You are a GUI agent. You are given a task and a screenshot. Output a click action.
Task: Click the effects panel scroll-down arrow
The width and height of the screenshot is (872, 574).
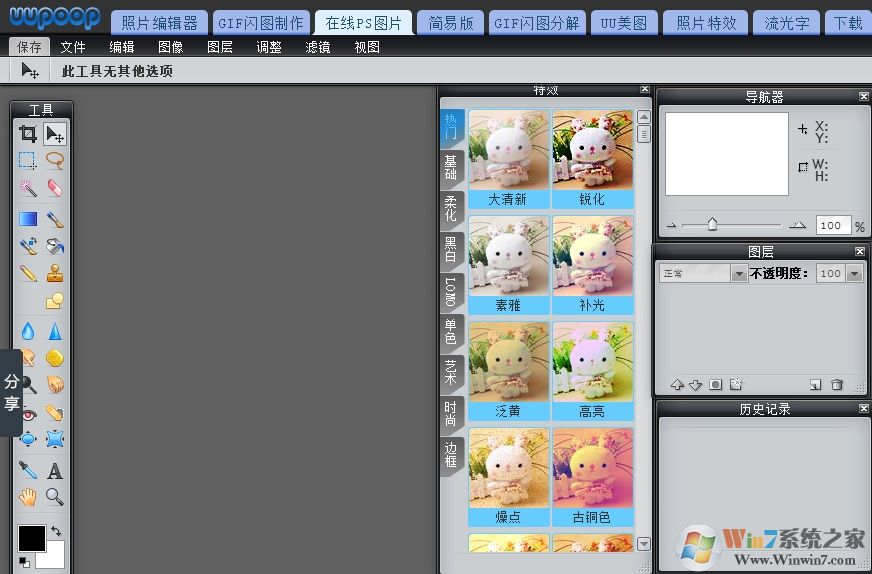coord(643,544)
